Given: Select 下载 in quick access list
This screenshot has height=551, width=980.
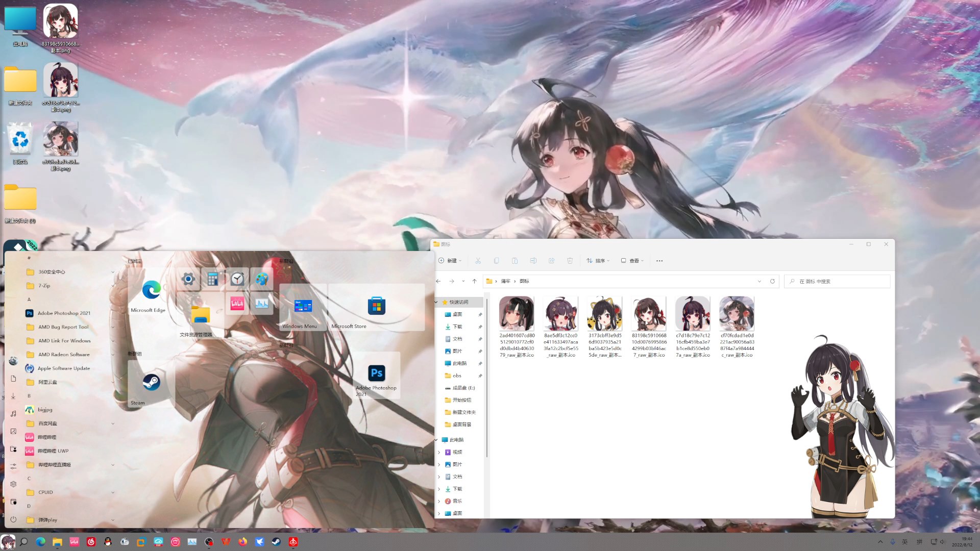Looking at the screenshot, I should click(x=457, y=327).
